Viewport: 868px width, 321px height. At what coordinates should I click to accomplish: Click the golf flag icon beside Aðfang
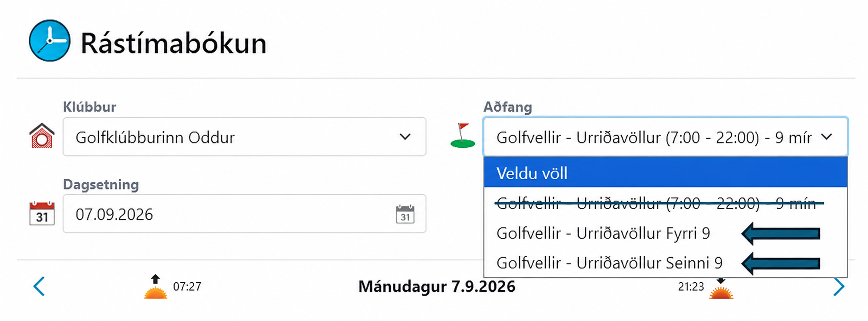[x=463, y=135]
